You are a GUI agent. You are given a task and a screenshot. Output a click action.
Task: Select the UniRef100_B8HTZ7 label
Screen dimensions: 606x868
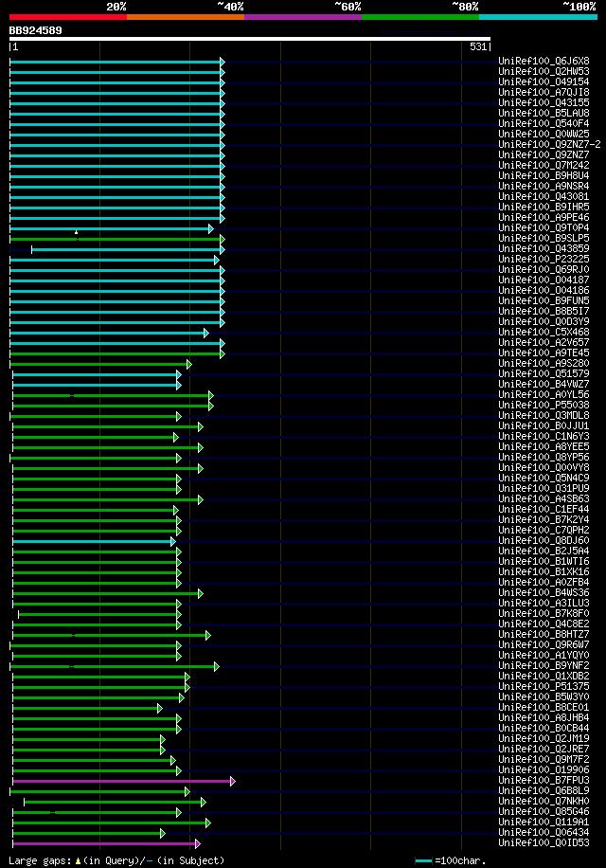(544, 635)
